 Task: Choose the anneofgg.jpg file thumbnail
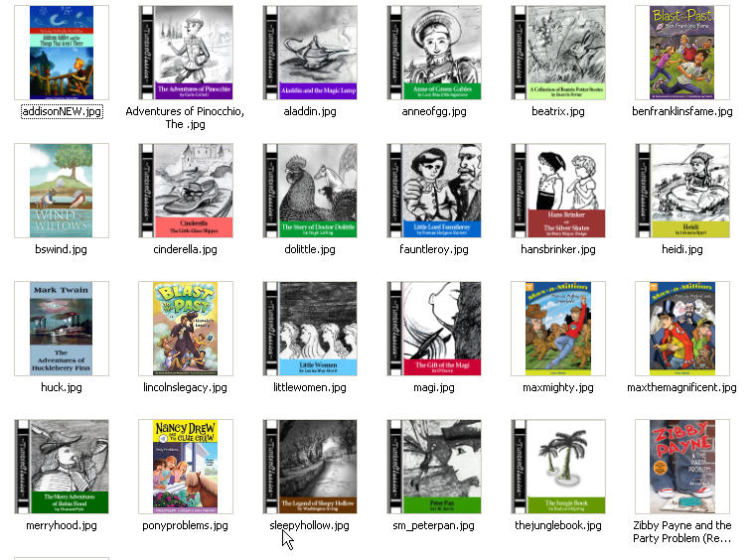pos(434,53)
